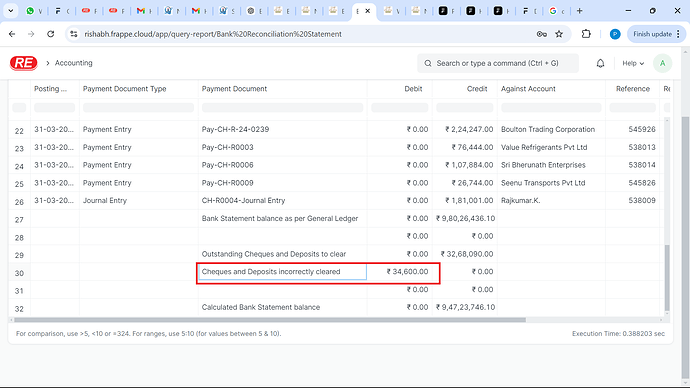Click the ₹ 2,24,247.00 credit value
Screen dimensions: 690x388
click(x=469, y=129)
